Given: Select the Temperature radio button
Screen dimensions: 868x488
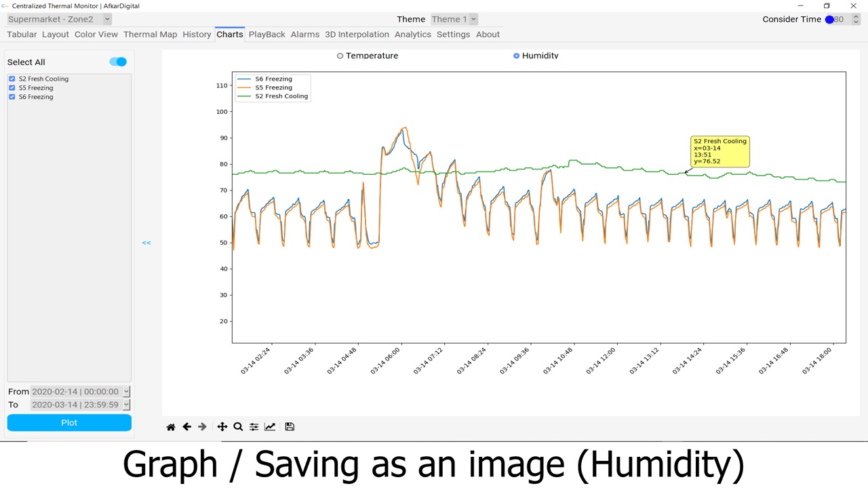Looking at the screenshot, I should [x=340, y=56].
